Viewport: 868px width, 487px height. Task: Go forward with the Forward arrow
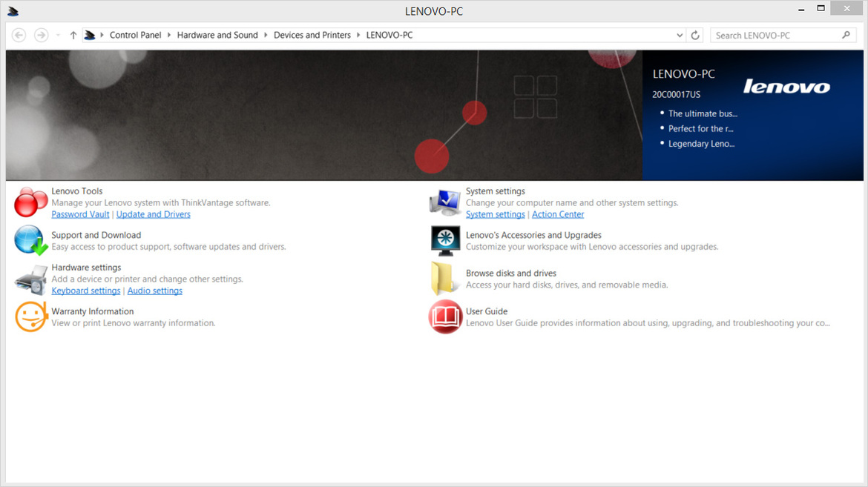point(41,35)
